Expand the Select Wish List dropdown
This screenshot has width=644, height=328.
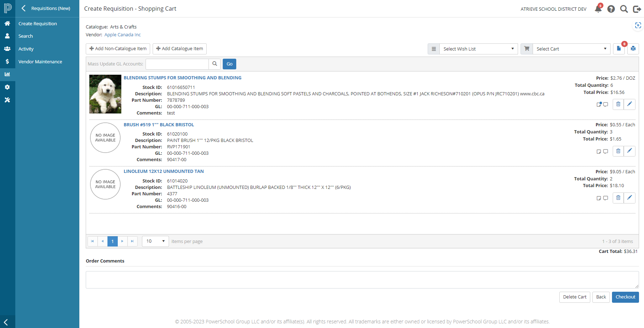tap(478, 49)
